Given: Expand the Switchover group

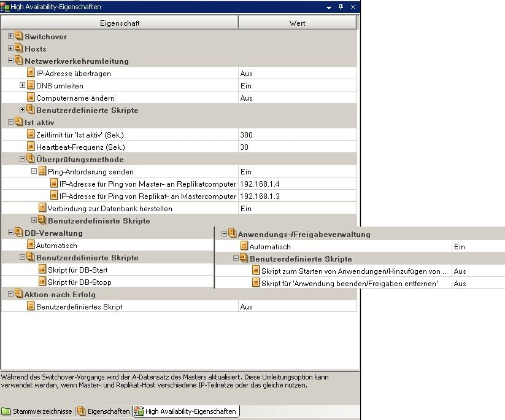Looking at the screenshot, I should click(x=10, y=36).
